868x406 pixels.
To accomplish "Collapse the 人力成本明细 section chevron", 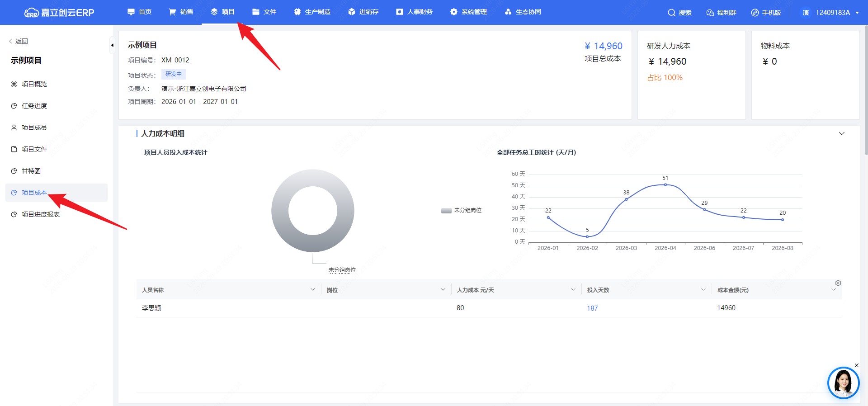I will click(841, 133).
